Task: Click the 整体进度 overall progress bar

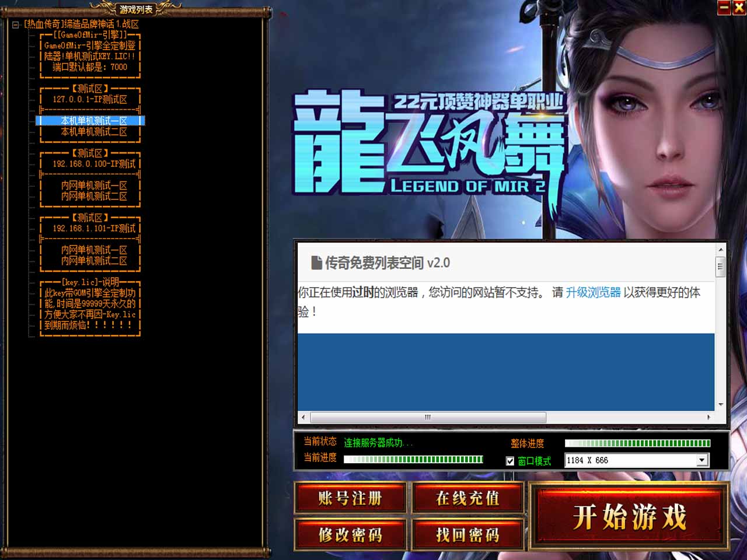Action: coord(637,443)
